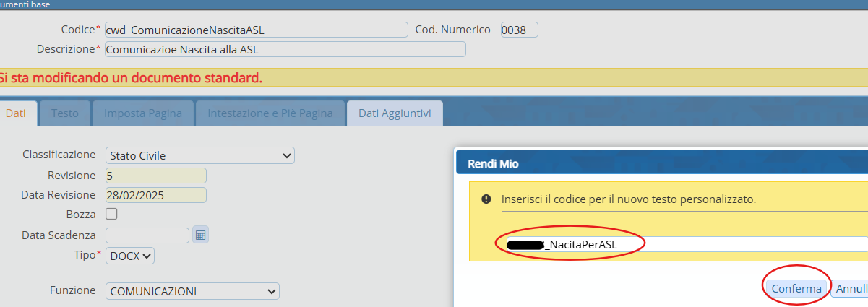
Task: Select the Dati Aggiuntivi tab
Action: coord(395,113)
